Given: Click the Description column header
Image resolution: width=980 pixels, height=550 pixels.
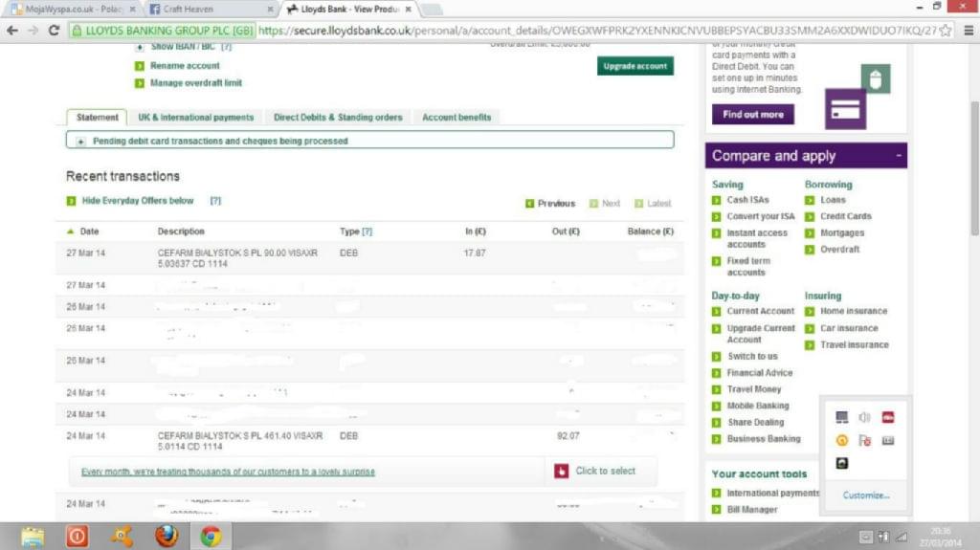Looking at the screenshot, I should point(181,231).
